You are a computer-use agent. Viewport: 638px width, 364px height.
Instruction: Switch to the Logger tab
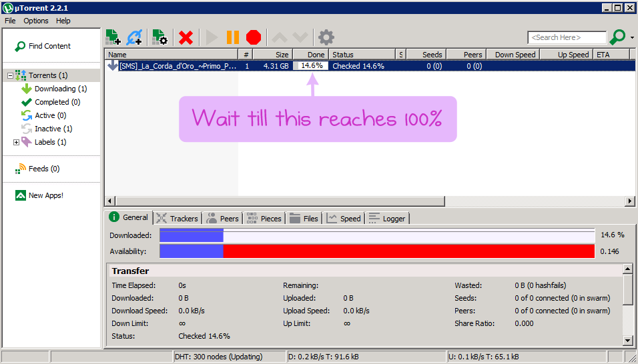coord(387,219)
